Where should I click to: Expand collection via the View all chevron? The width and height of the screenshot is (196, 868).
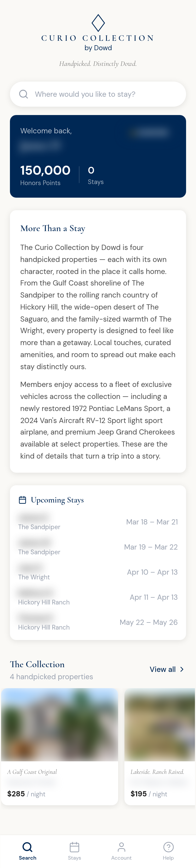pos(182,669)
